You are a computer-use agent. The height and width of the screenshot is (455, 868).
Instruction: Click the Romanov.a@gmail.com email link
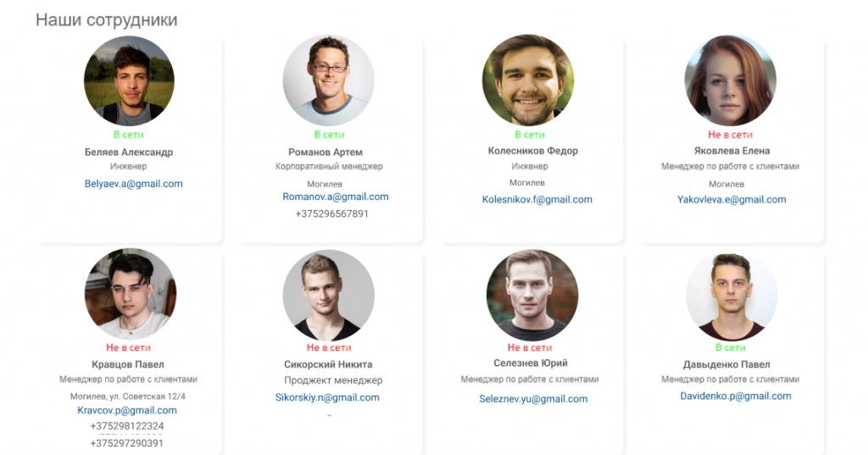[336, 197]
